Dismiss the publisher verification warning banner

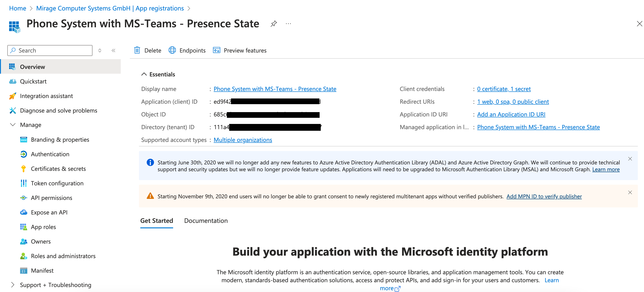630,192
